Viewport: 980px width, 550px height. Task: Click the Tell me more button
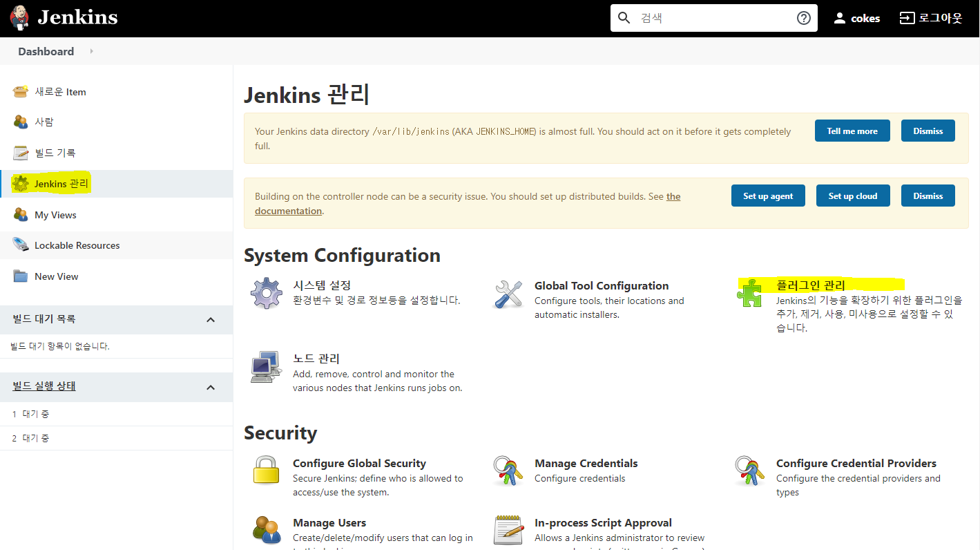(852, 131)
